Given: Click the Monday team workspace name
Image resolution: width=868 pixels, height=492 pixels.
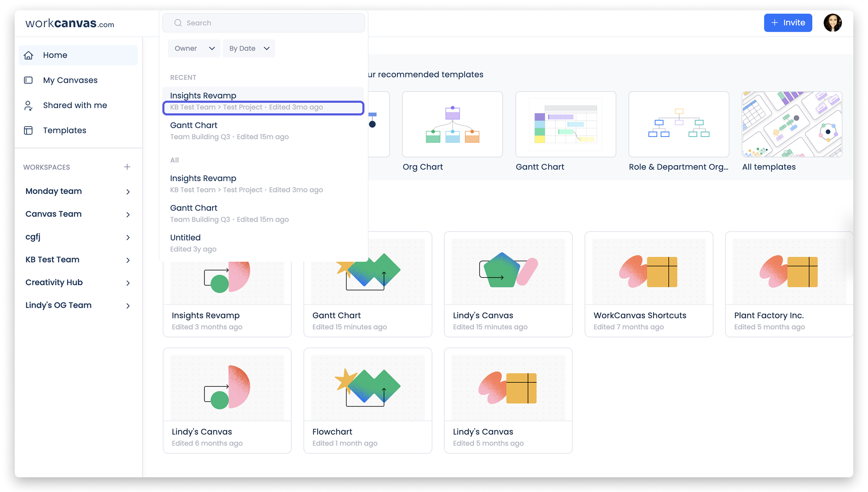Looking at the screenshot, I should (x=54, y=191).
